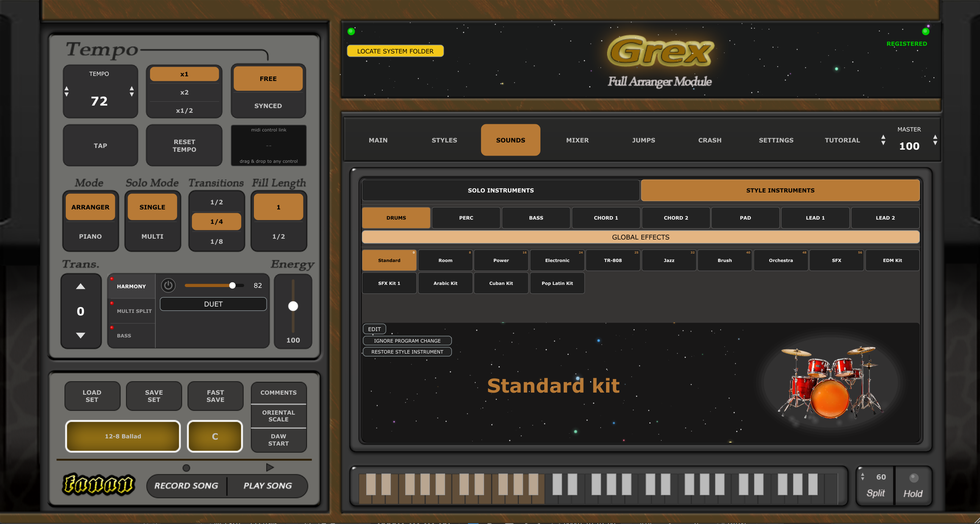Screen dimensions: 980x524
Task: Select the TR-808 drum kit
Action: (613, 260)
